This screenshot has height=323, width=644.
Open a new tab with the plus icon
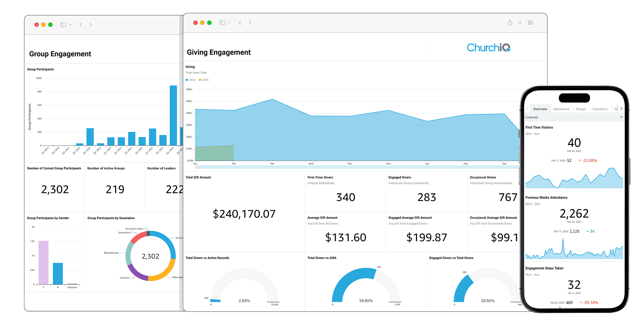[x=520, y=23]
